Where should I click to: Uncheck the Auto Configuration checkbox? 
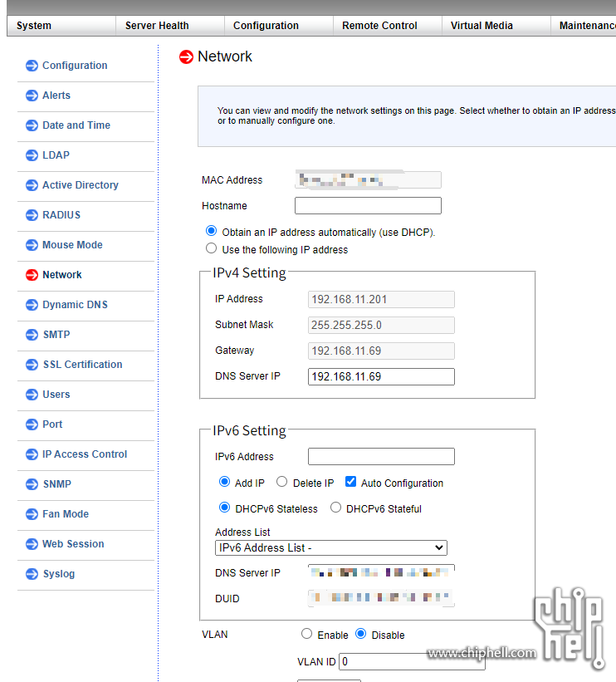350,482
